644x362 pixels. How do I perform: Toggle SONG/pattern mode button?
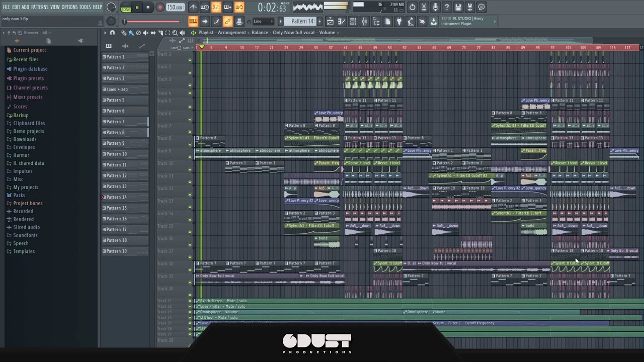click(126, 8)
